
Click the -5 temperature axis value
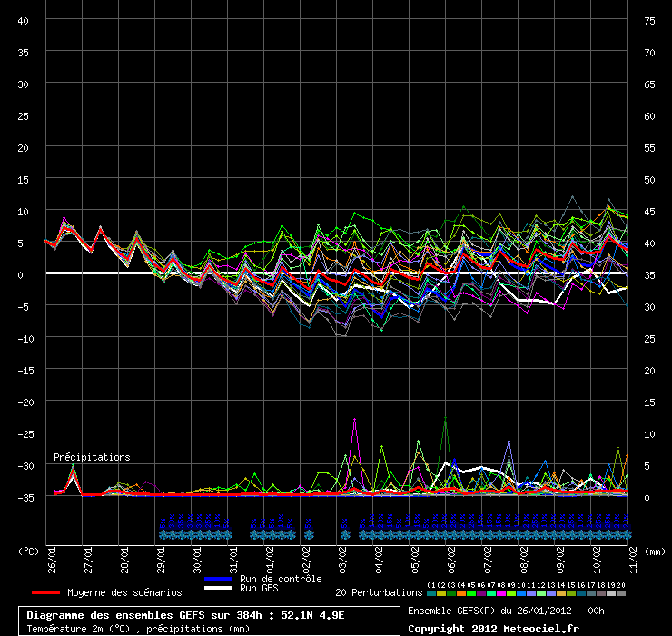coord(23,306)
